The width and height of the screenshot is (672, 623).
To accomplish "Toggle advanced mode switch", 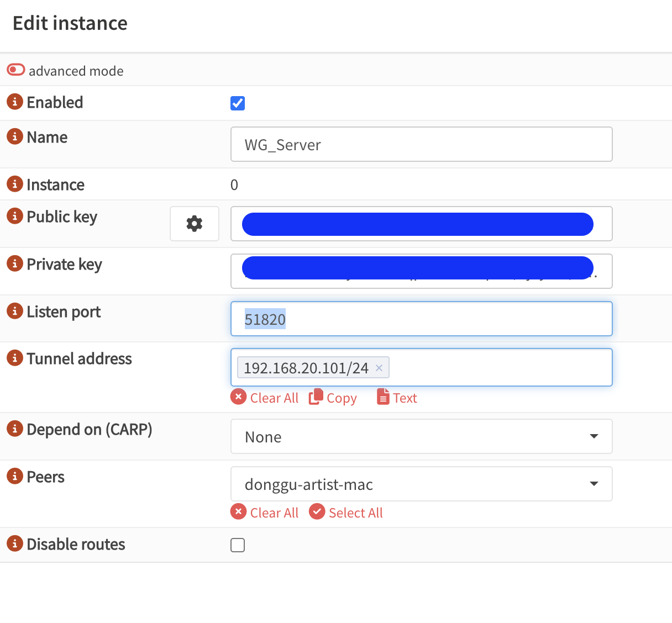I will click(16, 70).
